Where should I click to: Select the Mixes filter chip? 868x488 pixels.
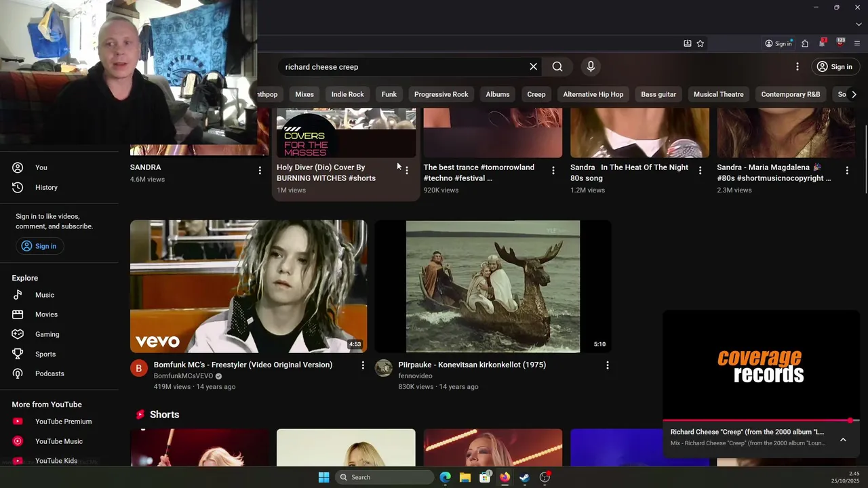point(304,94)
